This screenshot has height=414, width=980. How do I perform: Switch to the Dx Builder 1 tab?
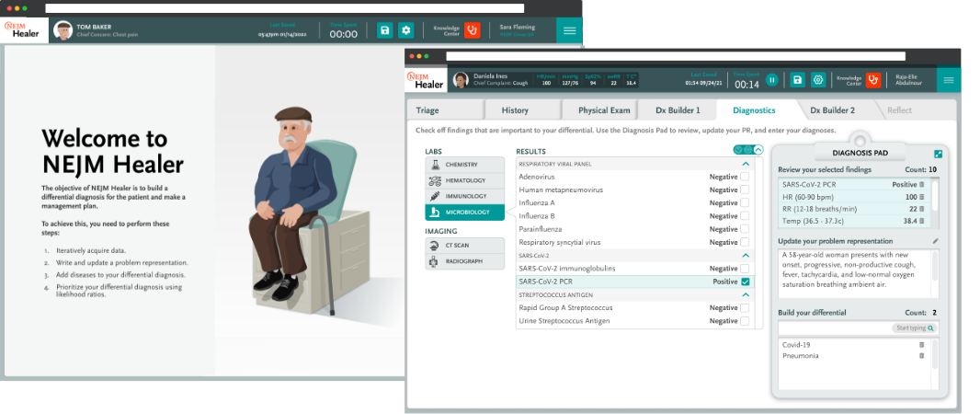(x=678, y=110)
